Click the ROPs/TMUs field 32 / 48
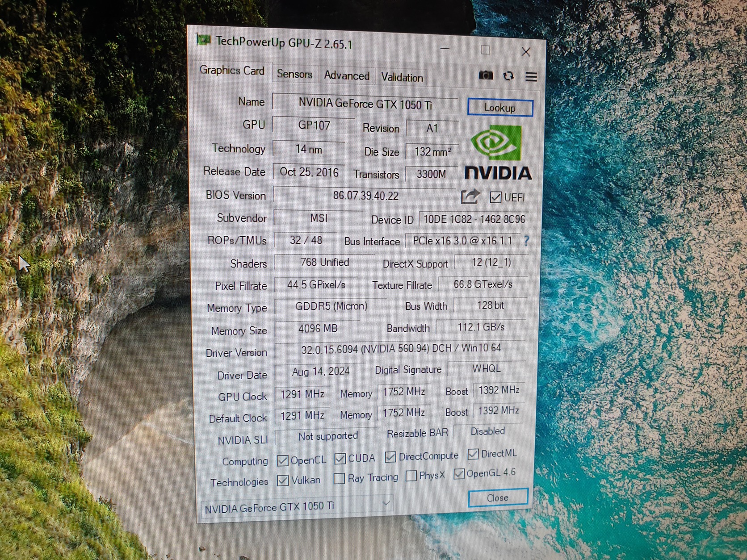This screenshot has width=747, height=560. pos(306,240)
